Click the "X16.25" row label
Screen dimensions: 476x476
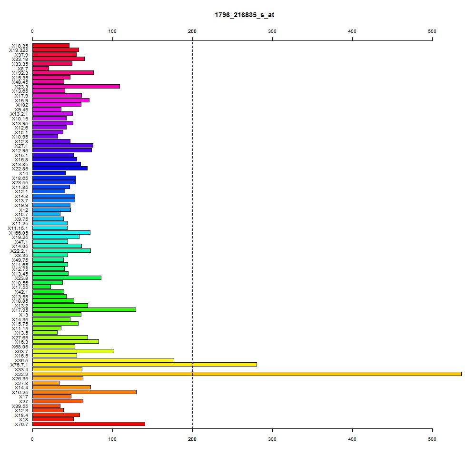coord(20,393)
